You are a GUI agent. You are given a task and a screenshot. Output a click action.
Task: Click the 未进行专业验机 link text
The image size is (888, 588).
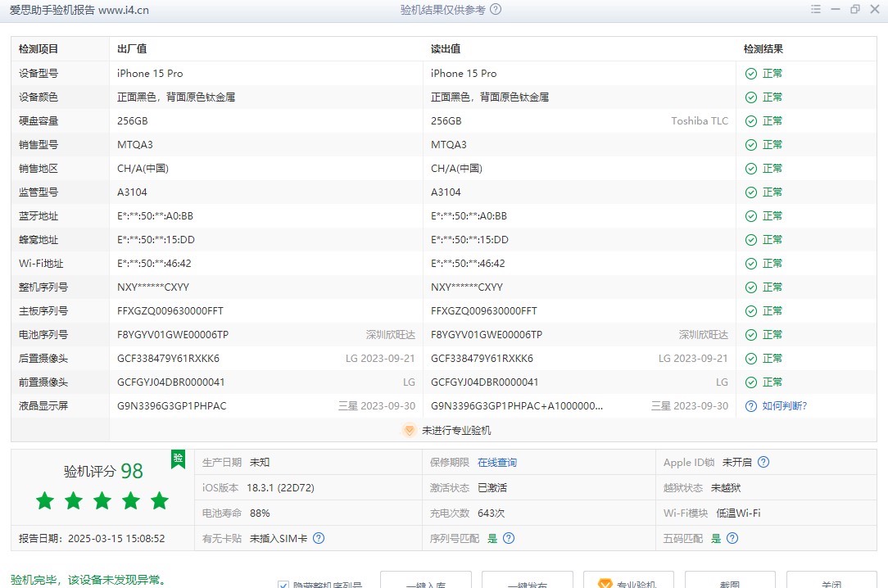coord(456,431)
